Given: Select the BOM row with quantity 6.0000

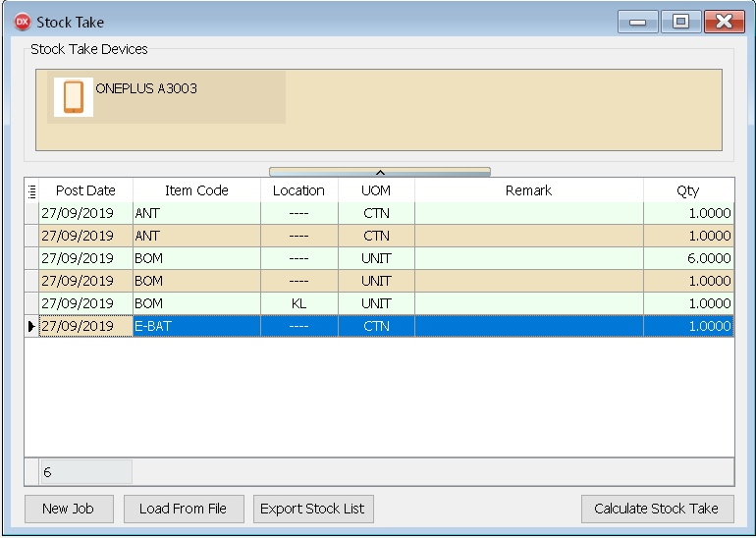Looking at the screenshot, I should (x=196, y=258).
